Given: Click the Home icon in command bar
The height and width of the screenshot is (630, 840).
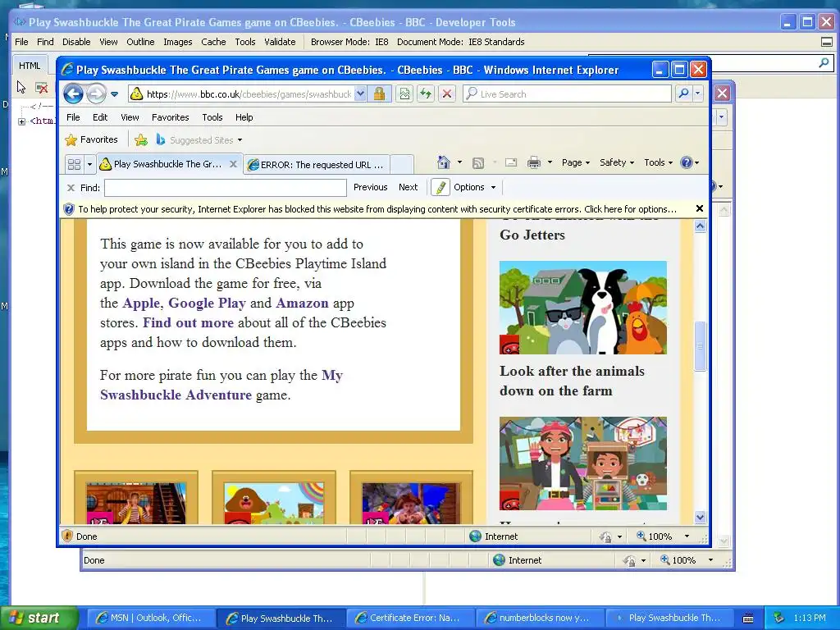Looking at the screenshot, I should [443, 162].
